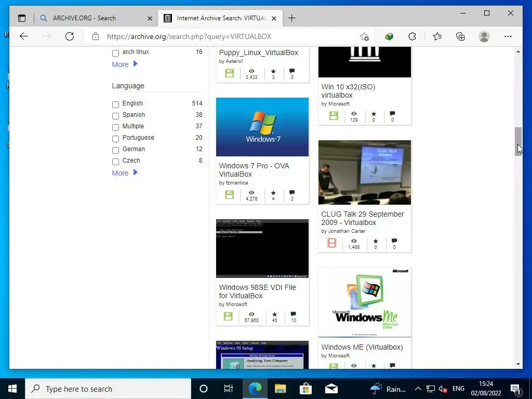Click the movie film icon on CLUG Talk card
Image resolution: width=532 pixels, height=399 pixels.
coord(332,243)
